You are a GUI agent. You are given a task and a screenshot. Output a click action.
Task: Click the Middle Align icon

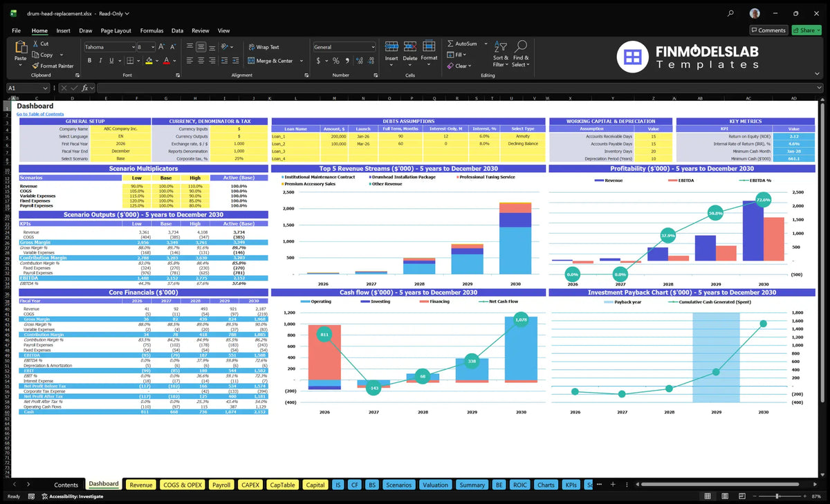[x=201, y=47]
